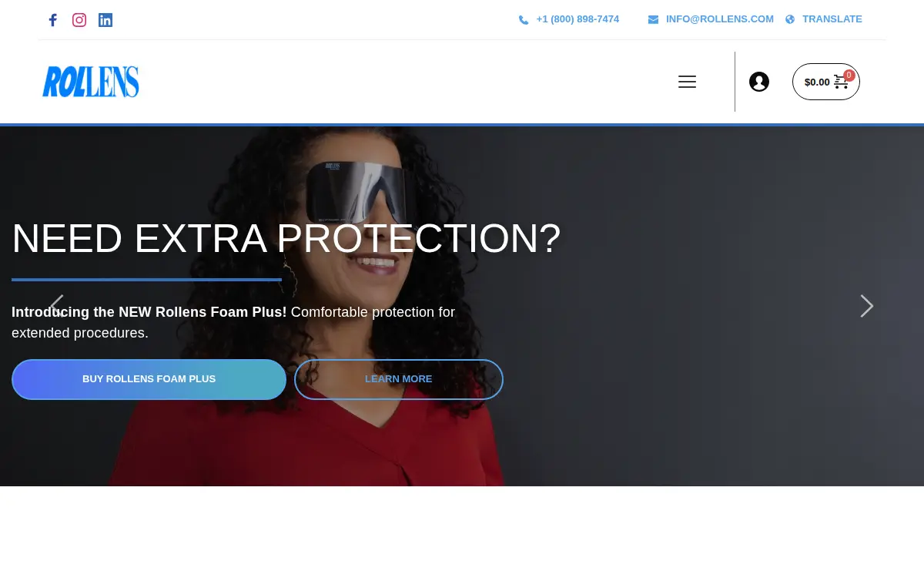The image size is (924, 578).
Task: Click the envelope email icon
Action: point(653,20)
